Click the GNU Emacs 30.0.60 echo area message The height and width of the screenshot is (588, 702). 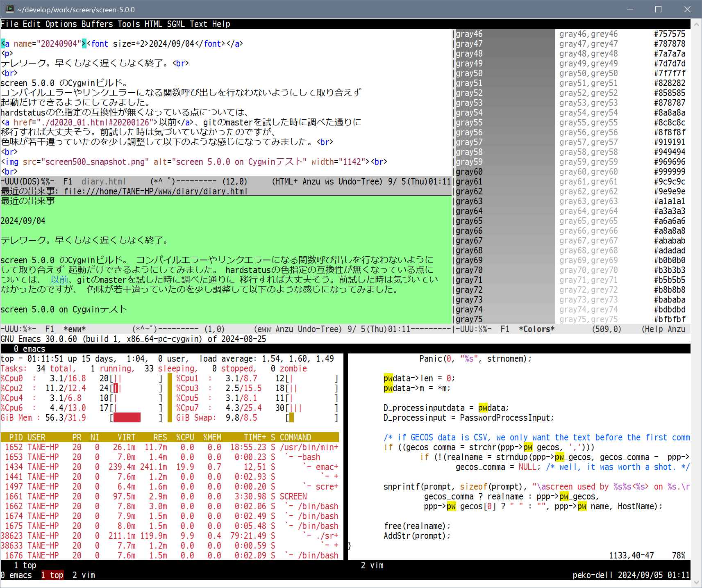pyautogui.click(x=133, y=339)
